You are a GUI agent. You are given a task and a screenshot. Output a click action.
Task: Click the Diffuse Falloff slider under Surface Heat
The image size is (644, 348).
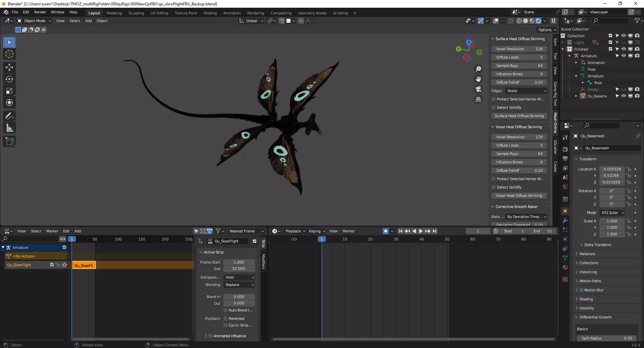pyautogui.click(x=519, y=82)
